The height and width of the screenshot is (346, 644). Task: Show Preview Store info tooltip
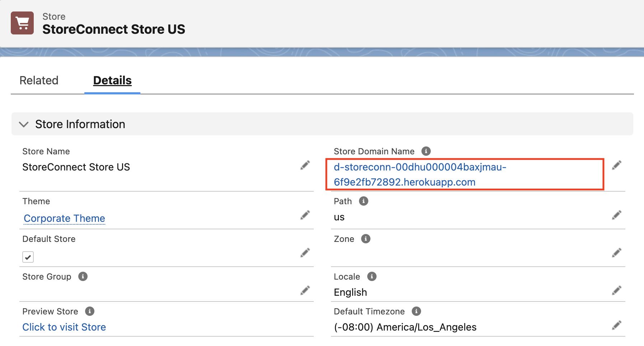(x=90, y=311)
